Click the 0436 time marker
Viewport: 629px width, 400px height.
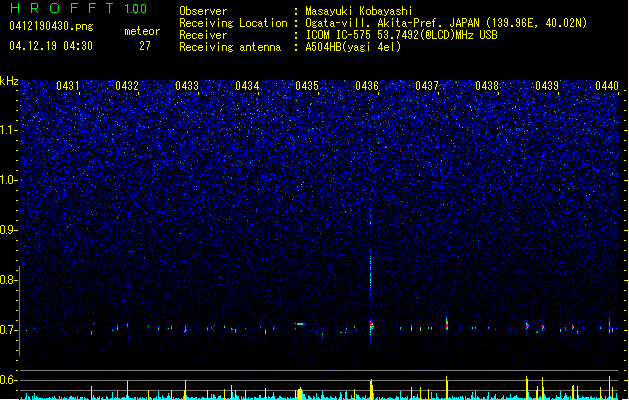[367, 85]
